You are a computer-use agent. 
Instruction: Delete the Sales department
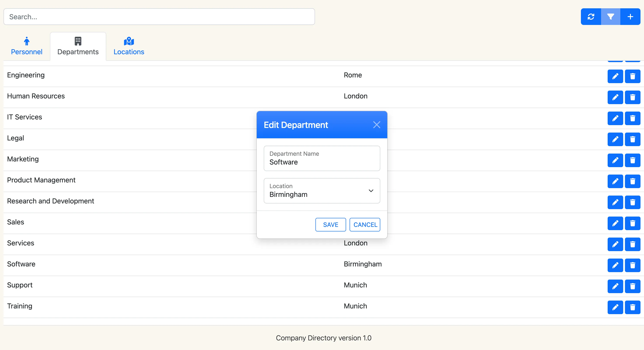point(633,223)
